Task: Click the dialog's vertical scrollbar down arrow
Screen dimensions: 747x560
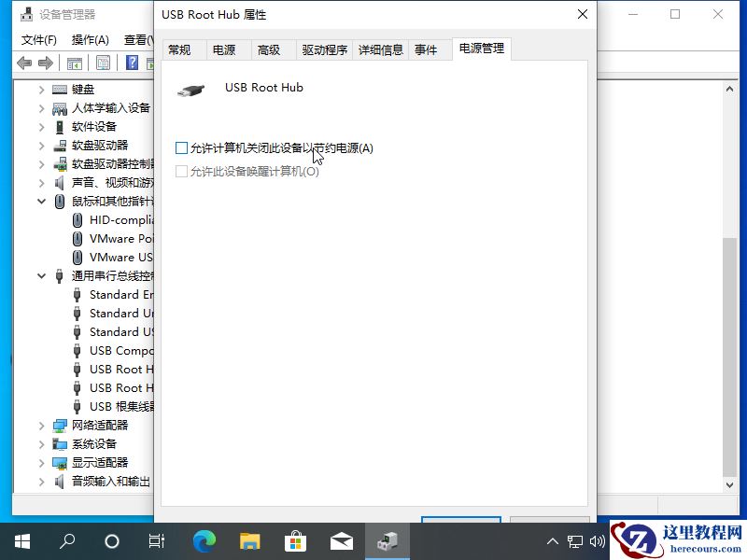Action: click(729, 483)
